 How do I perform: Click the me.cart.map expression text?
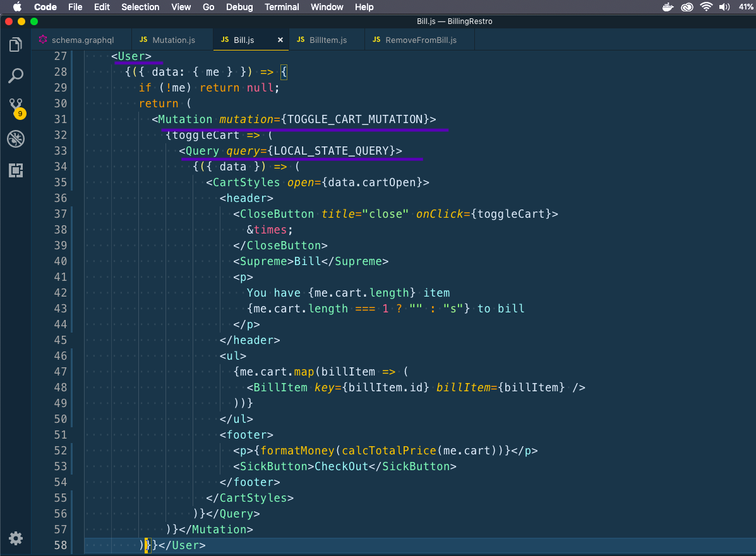277,372
